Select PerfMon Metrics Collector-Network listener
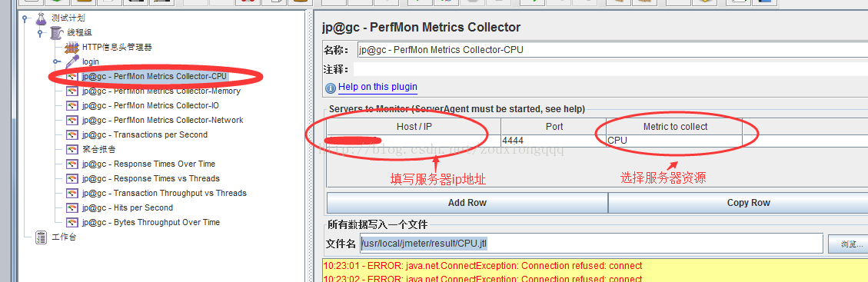Viewport: 868px width, 282px height. point(162,120)
